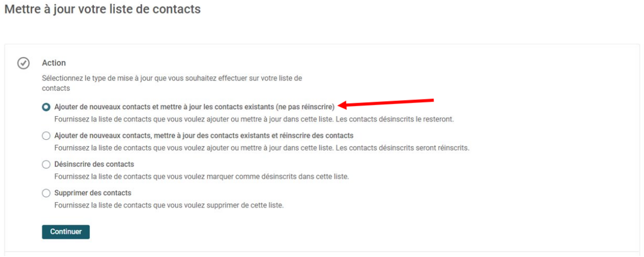Choose the 'Supprimer des contacts' radio button
644x257 pixels.
[46, 192]
